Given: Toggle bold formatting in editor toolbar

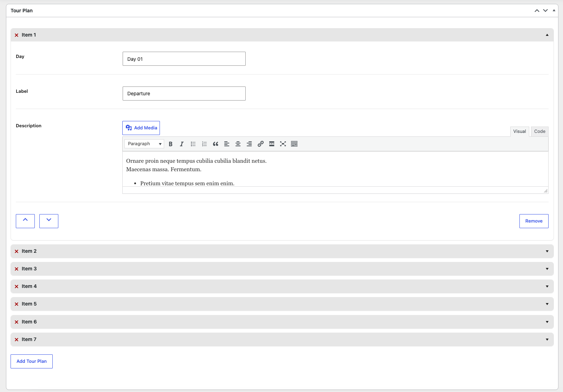Looking at the screenshot, I should point(170,144).
